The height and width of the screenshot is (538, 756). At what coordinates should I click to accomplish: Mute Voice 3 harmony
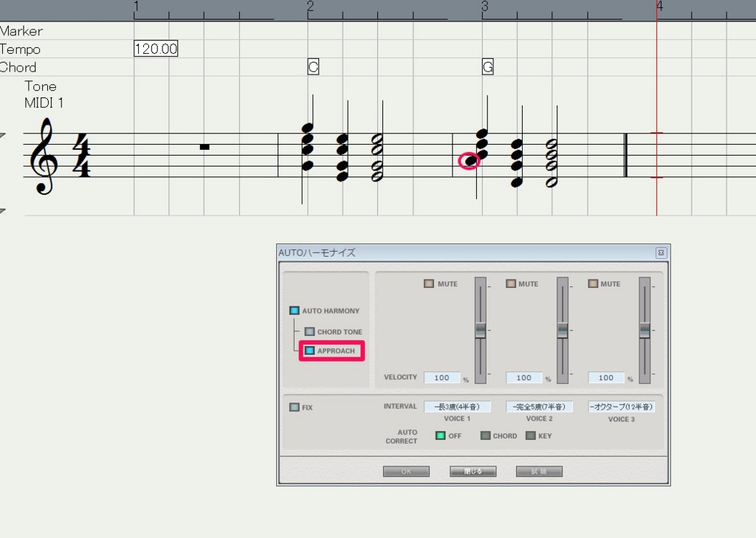(x=593, y=283)
